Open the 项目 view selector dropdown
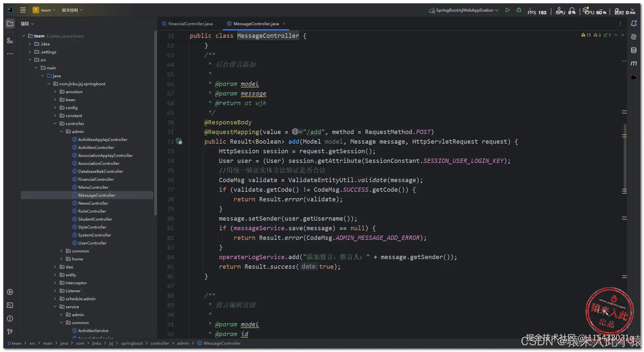 pyautogui.click(x=28, y=24)
